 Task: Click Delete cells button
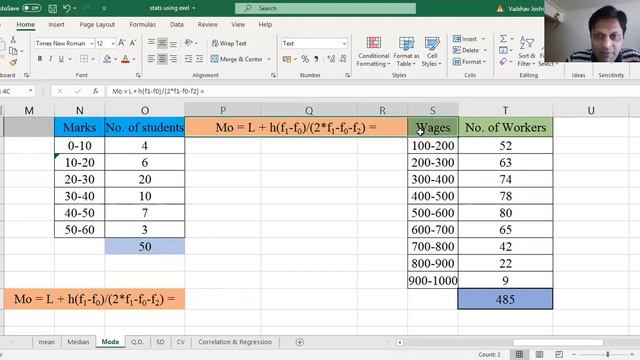pyautogui.click(x=469, y=50)
